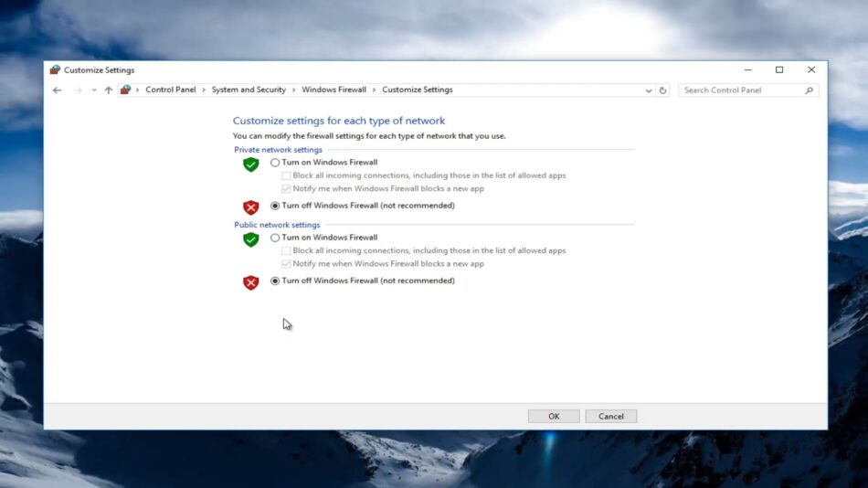Select Turn on Windows Firewall for public network

[275, 238]
